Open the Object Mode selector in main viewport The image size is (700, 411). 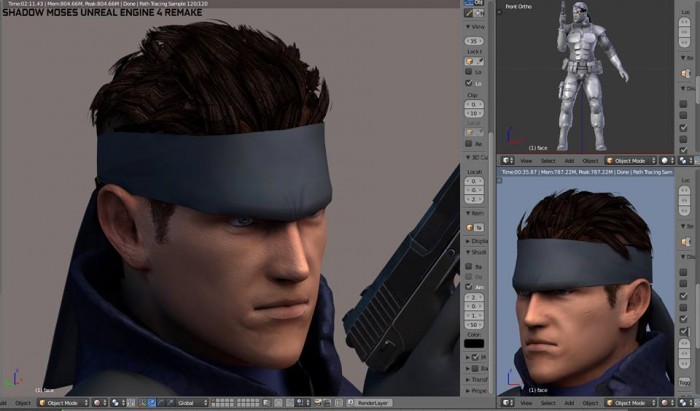click(x=63, y=403)
